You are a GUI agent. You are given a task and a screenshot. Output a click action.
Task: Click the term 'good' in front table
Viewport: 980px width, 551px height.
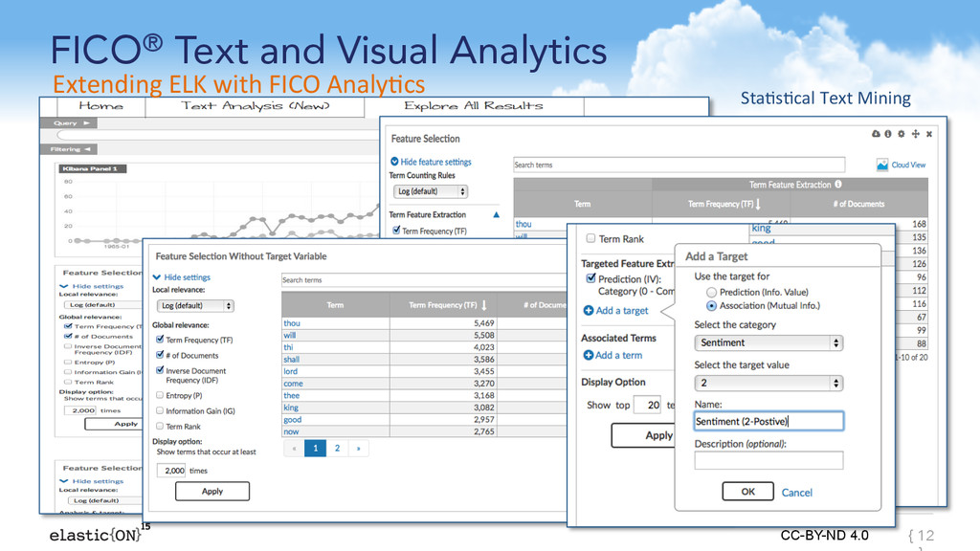[x=293, y=419]
